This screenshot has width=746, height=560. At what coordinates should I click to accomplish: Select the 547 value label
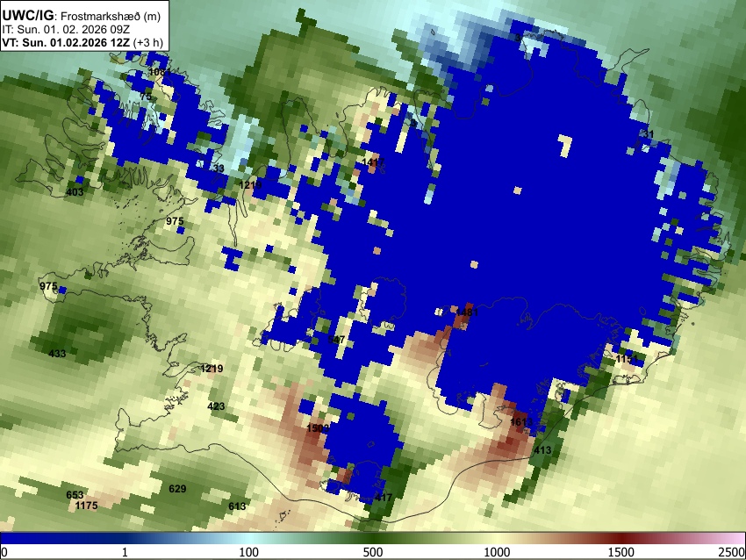point(336,339)
